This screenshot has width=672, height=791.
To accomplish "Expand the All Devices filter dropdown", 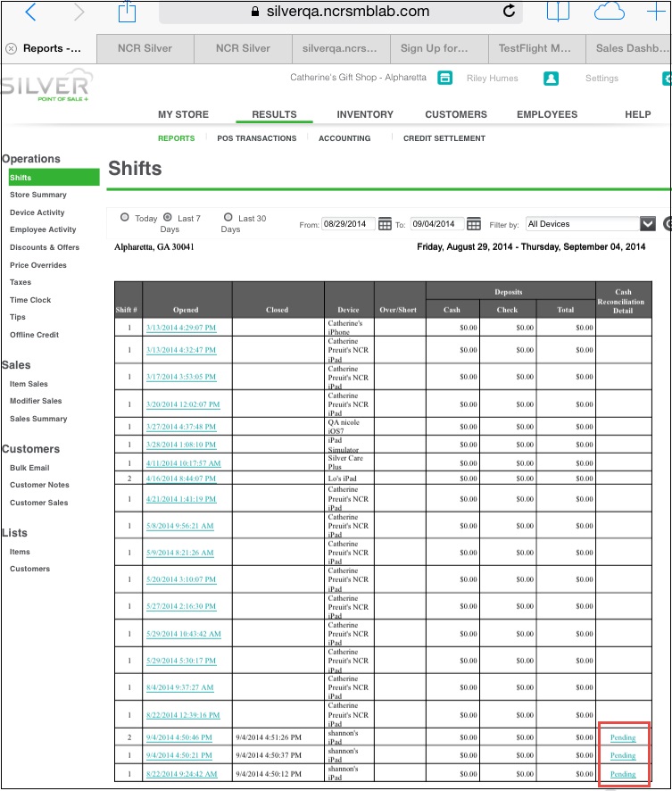I will 648,224.
